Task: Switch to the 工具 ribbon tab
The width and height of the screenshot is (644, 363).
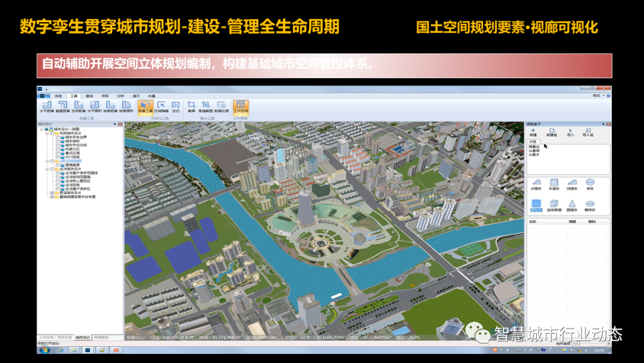Action: (x=73, y=96)
